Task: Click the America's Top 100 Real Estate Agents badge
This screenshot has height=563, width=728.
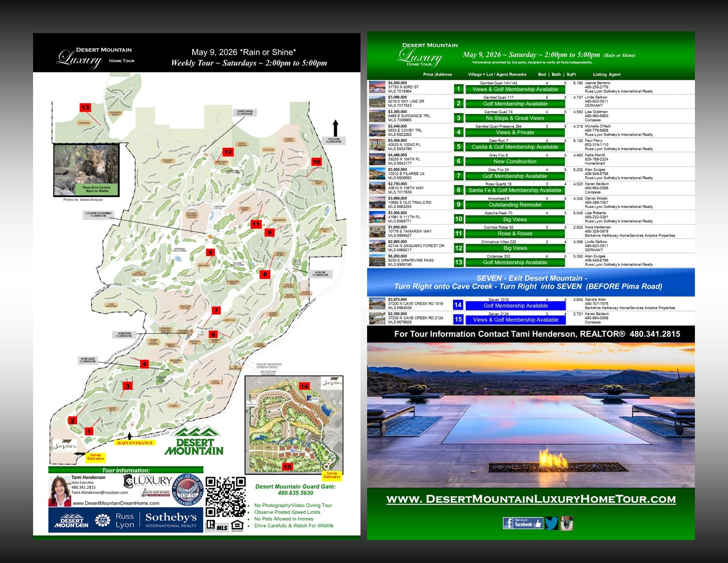Action: (188, 490)
